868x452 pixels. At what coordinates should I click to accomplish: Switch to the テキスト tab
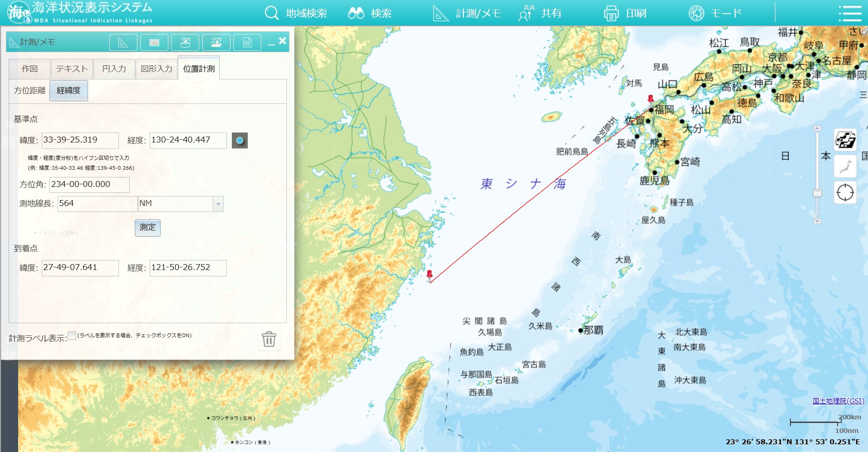72,69
